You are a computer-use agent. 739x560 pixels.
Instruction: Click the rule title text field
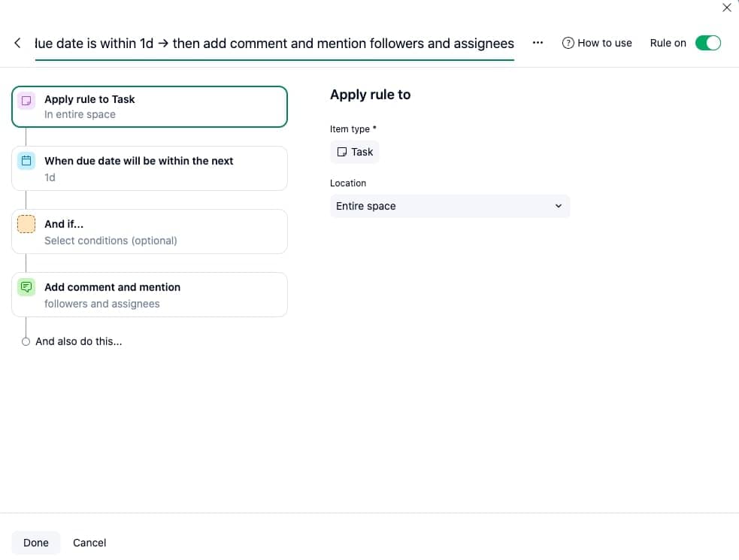click(x=274, y=43)
